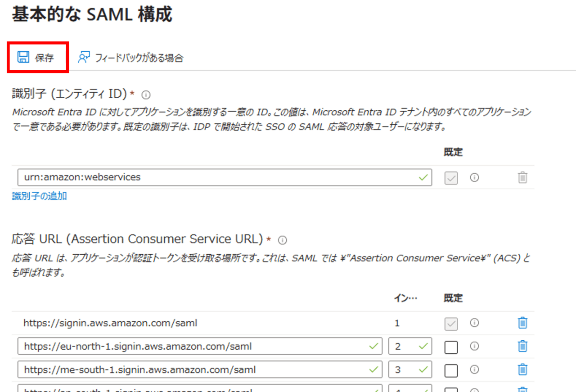This screenshot has width=576, height=392.
Task: Click the 保存 (Save) button
Action: [x=37, y=58]
